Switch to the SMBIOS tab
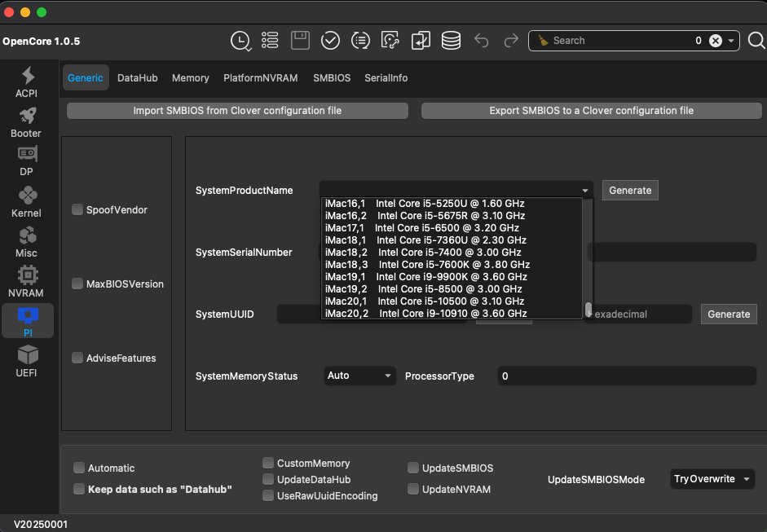This screenshot has height=532, width=767. tap(332, 77)
